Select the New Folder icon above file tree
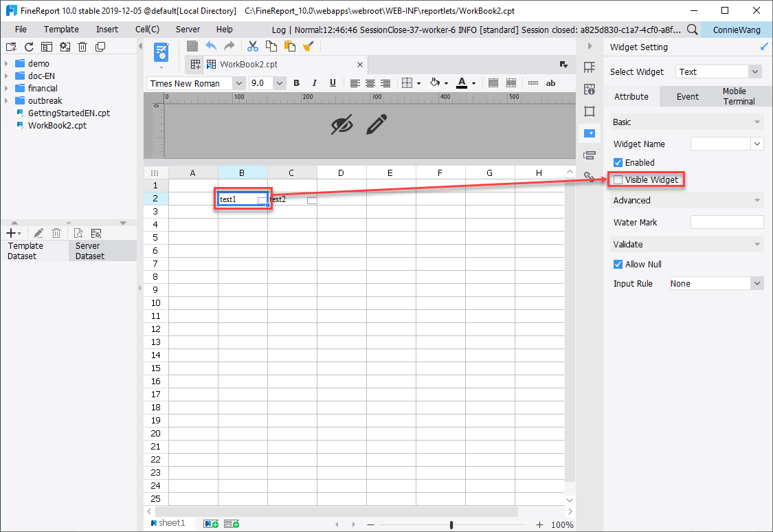 coord(10,47)
